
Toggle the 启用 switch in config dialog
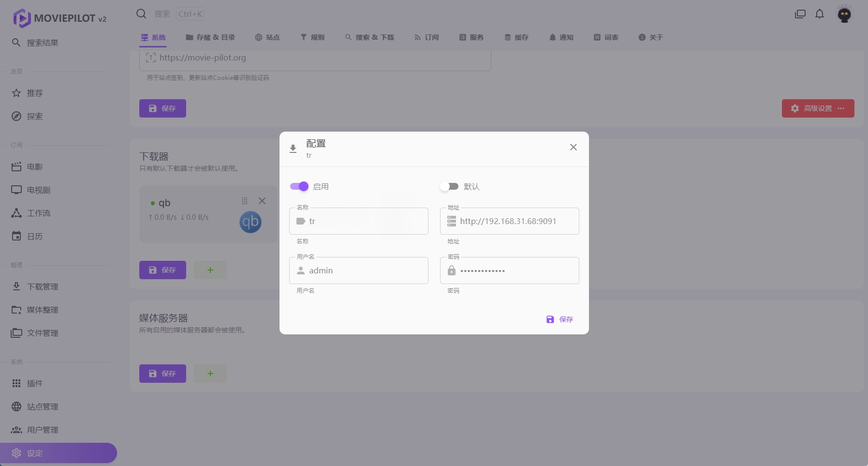point(299,186)
